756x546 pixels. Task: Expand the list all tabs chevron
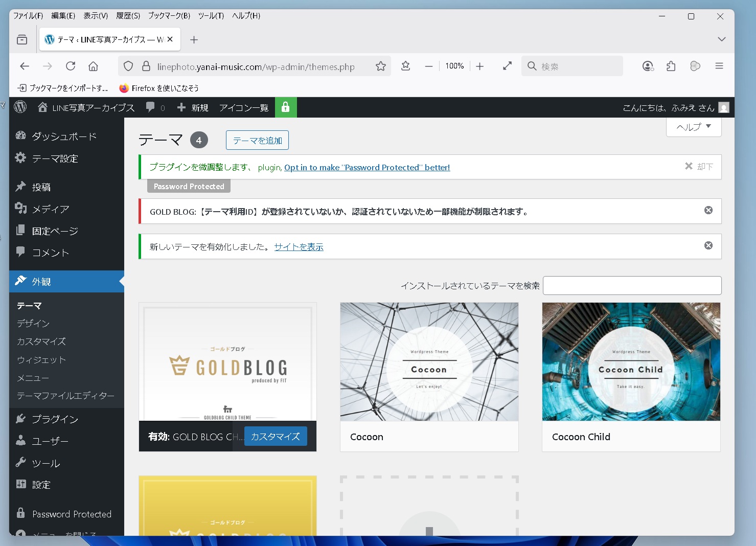(x=721, y=39)
